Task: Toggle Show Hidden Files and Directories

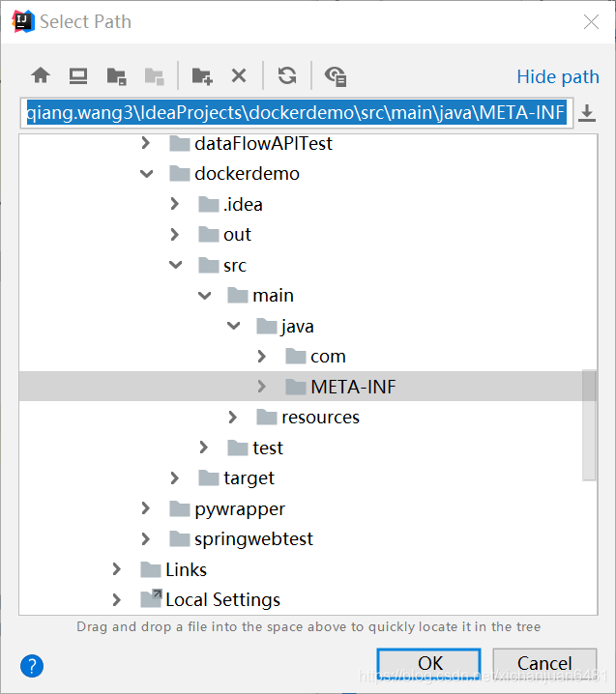Action: point(336,76)
